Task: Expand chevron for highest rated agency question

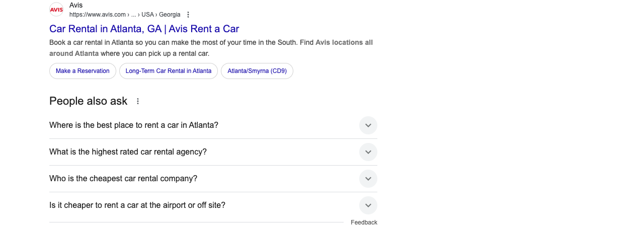Action: pos(368,152)
